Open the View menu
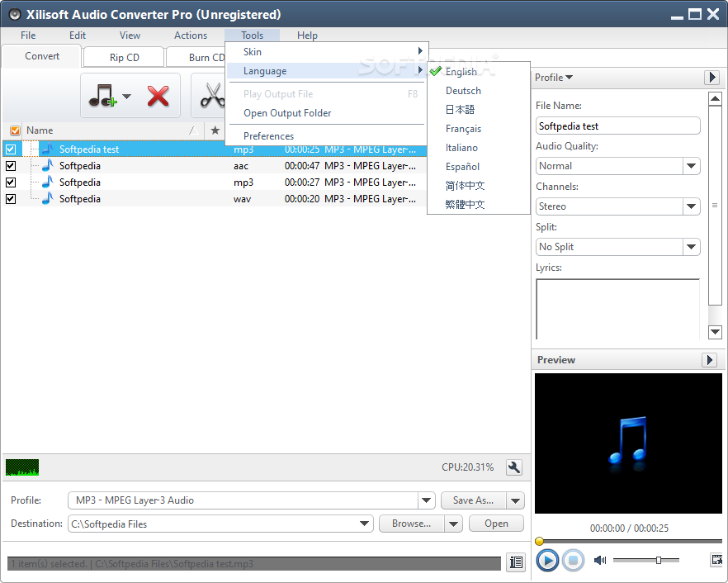 130,36
